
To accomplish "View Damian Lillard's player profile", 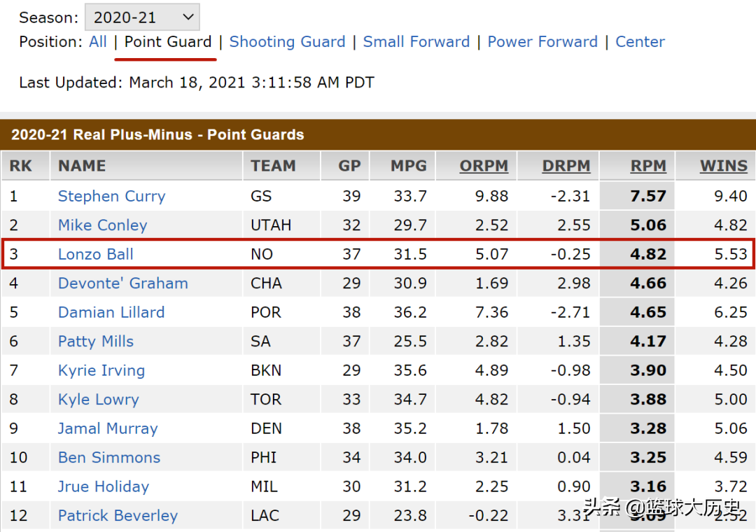I will click(x=111, y=312).
